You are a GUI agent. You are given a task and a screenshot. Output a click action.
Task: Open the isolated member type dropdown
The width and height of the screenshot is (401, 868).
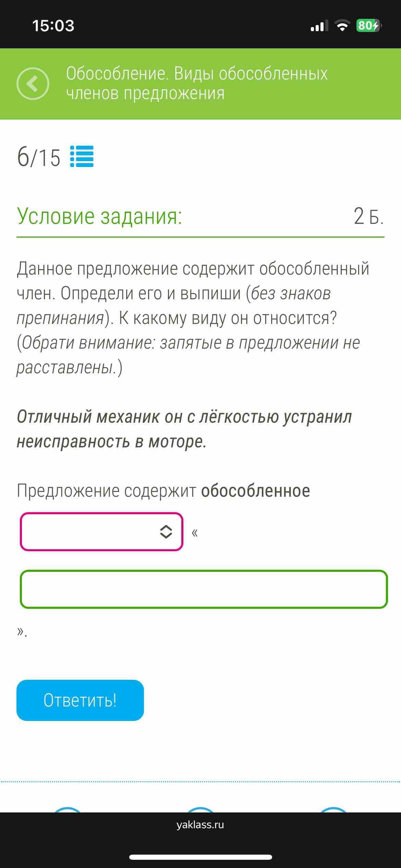pyautogui.click(x=101, y=532)
